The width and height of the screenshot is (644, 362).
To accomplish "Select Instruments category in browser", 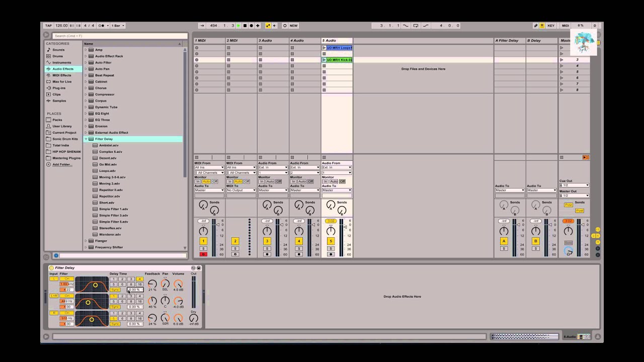I will [61, 62].
